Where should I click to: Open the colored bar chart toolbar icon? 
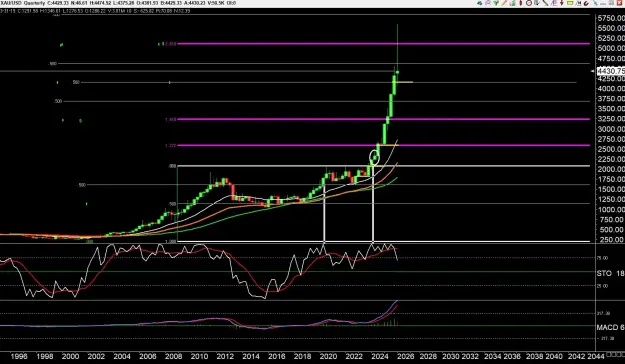point(512,3)
